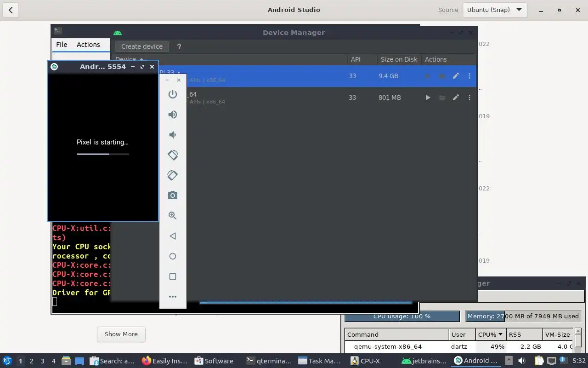Open the file manager icon in the taskbar

point(66,361)
